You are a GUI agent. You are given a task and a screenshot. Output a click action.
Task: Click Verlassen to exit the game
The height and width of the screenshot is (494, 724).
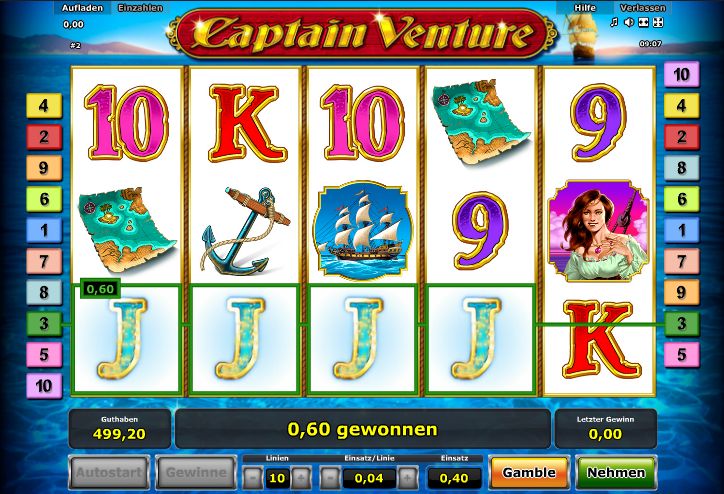pos(643,8)
